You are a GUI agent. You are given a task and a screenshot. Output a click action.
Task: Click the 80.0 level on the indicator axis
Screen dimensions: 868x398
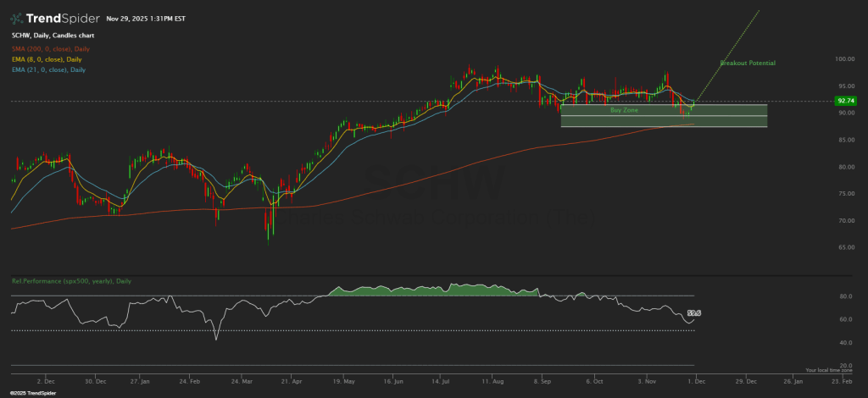(845, 296)
